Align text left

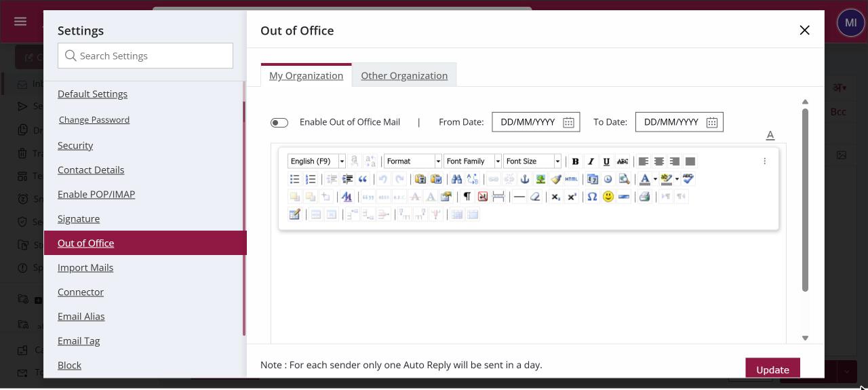643,161
